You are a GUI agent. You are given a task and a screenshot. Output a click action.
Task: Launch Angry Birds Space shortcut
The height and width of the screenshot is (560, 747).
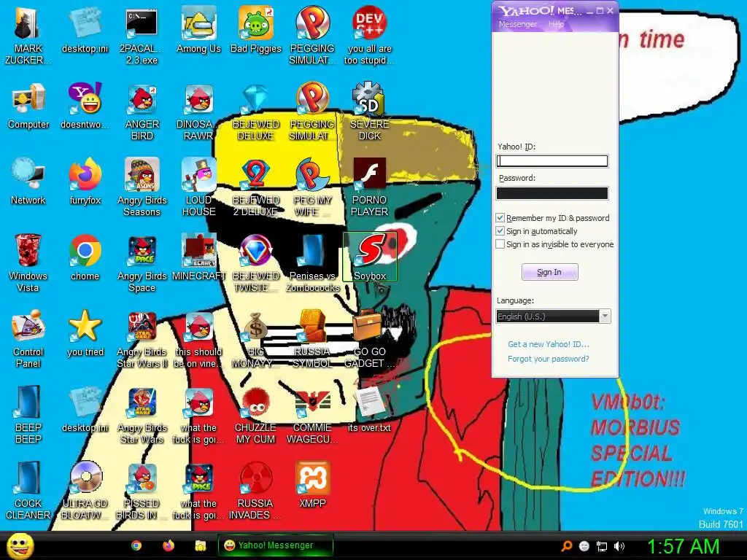pyautogui.click(x=142, y=262)
